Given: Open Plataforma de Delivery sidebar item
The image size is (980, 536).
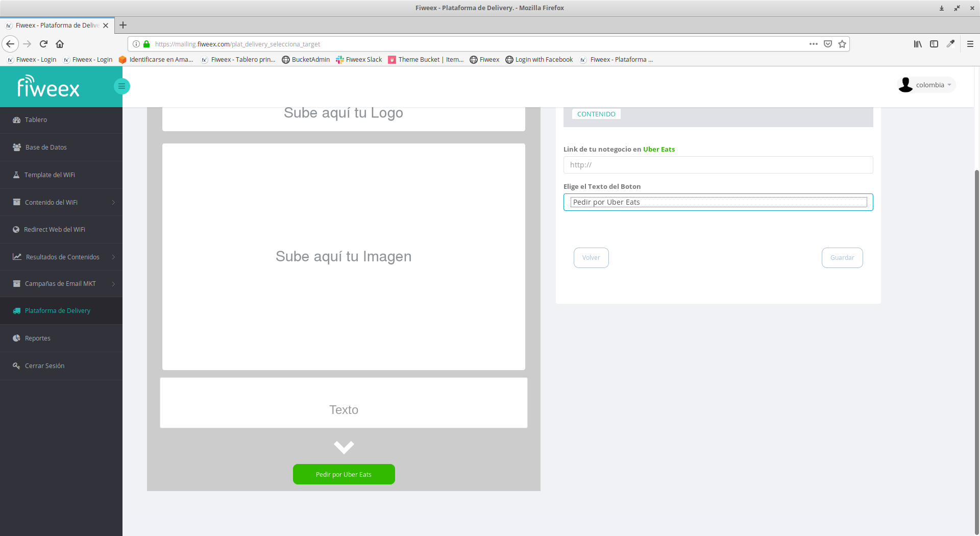Looking at the screenshot, I should tap(57, 311).
